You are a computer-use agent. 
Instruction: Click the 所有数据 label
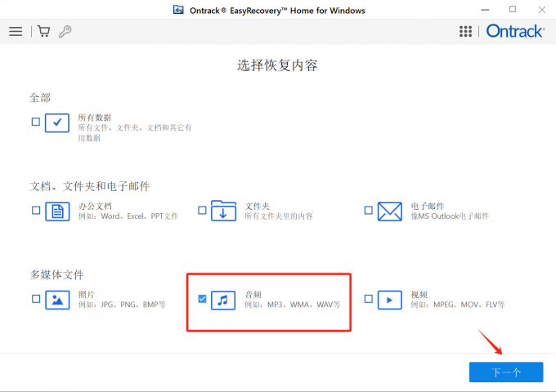point(95,118)
